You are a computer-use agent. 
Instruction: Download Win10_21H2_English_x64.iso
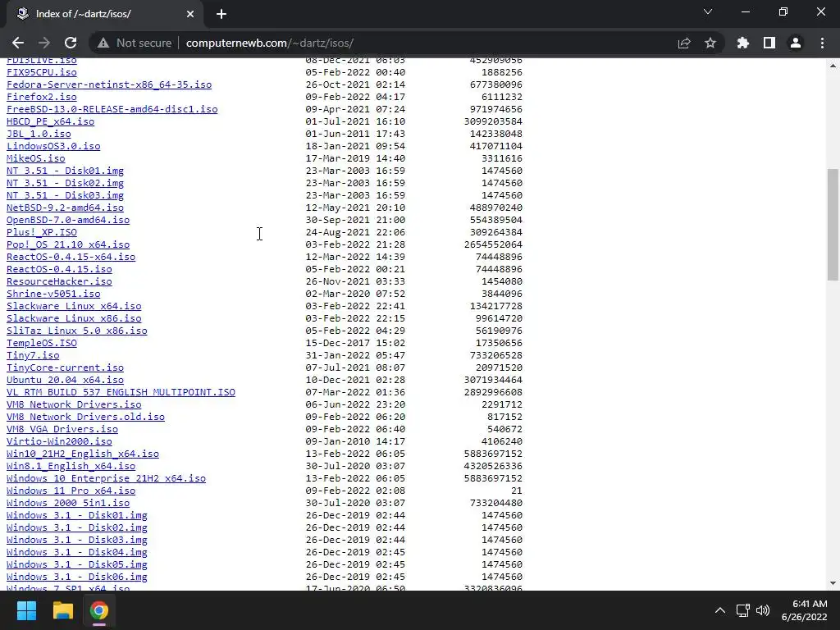pyautogui.click(x=83, y=454)
